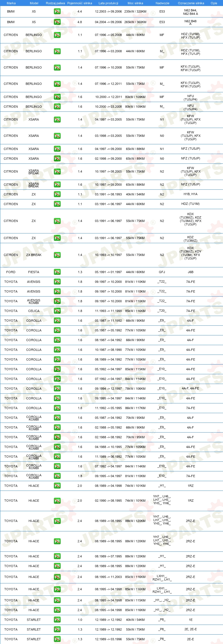Click the 86kW / 117KM power value
This screenshot has height=644, width=223.
pyautogui.click(x=135, y=408)
